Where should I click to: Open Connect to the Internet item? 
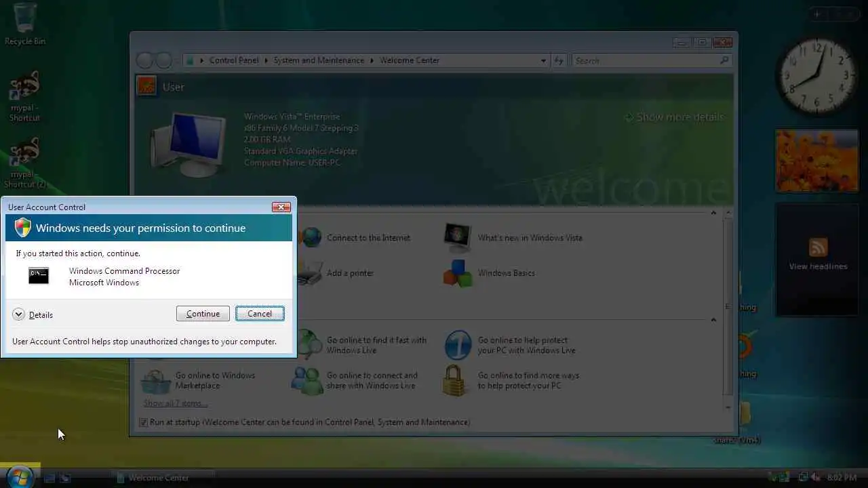pos(356,237)
